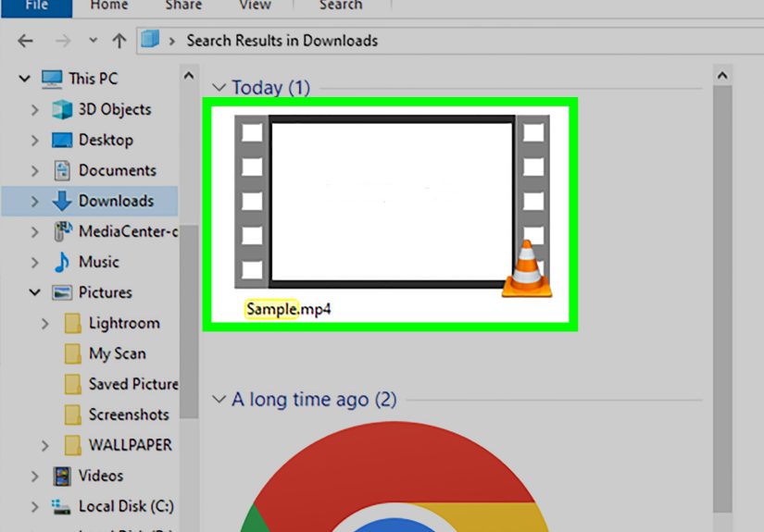Go back using the left arrow
This screenshot has height=532, width=764.
[x=25, y=41]
